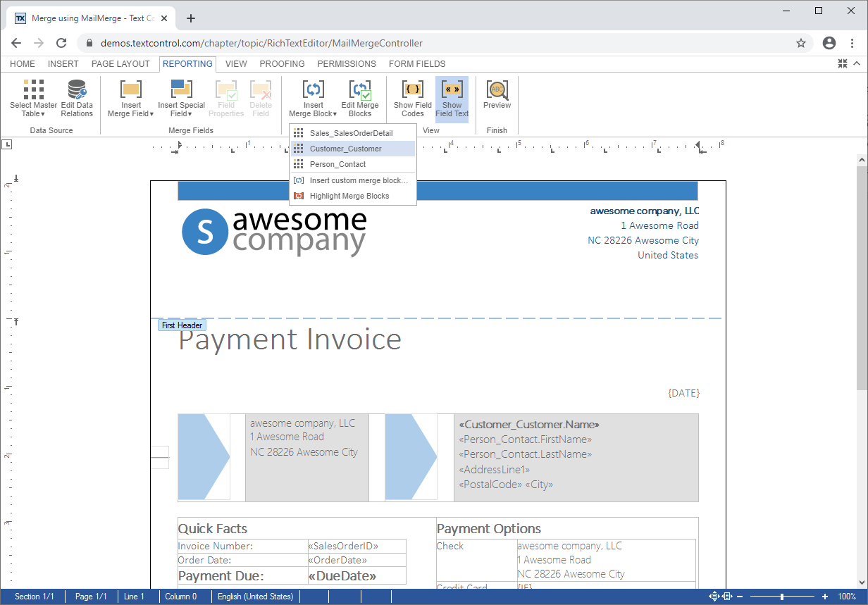The image size is (868, 605).
Task: Click the full-screen toggle icon in ribbon
Action: (x=843, y=63)
